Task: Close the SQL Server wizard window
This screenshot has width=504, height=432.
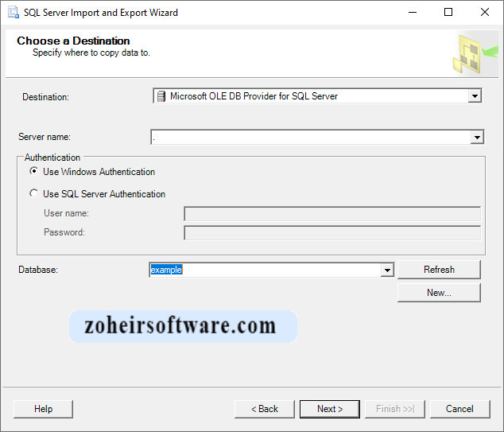Action: pyautogui.click(x=484, y=13)
